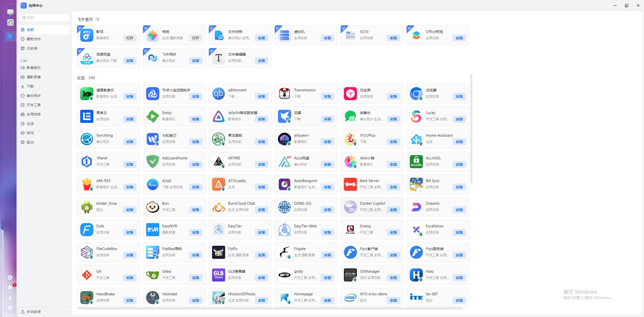Click the Home-Assistant app icon
The image size is (644, 317).
[416, 139]
